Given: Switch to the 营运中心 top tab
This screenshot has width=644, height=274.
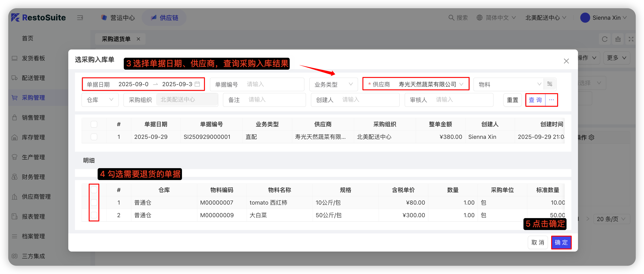Looking at the screenshot, I should (118, 18).
